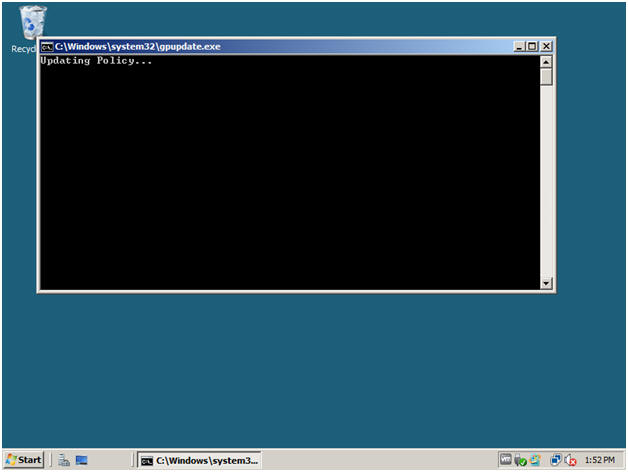The width and height of the screenshot is (628, 472).
Task: Maximize the gpupdate.exe console window
Action: click(x=532, y=46)
